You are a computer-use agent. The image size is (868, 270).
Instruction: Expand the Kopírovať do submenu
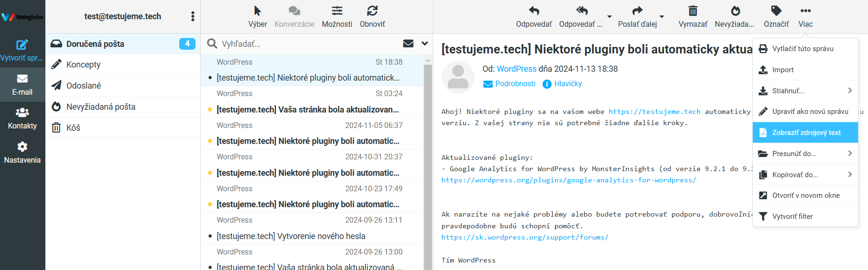[805, 174]
